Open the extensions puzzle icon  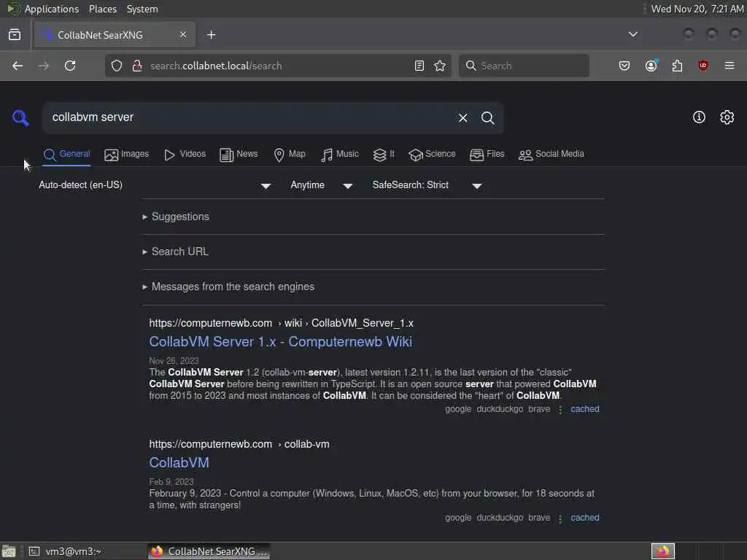pyautogui.click(x=677, y=66)
